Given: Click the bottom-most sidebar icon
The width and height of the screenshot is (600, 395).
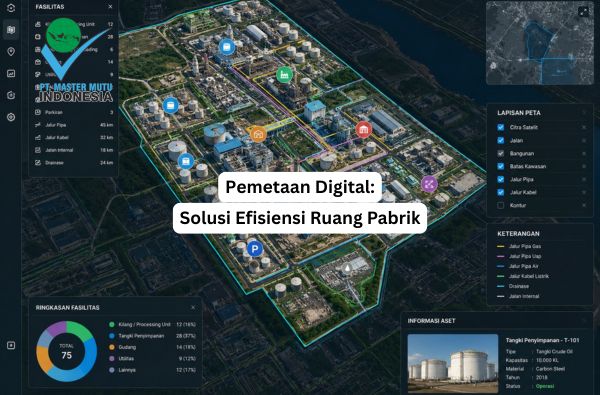Looking at the screenshot, I should [x=11, y=345].
